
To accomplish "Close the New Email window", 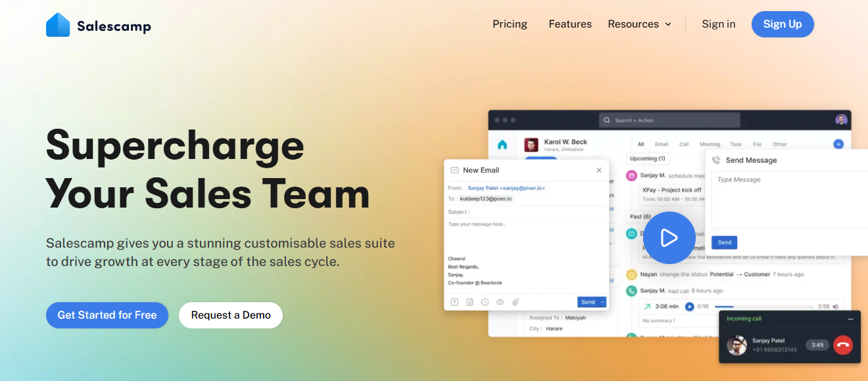I will 598,170.
